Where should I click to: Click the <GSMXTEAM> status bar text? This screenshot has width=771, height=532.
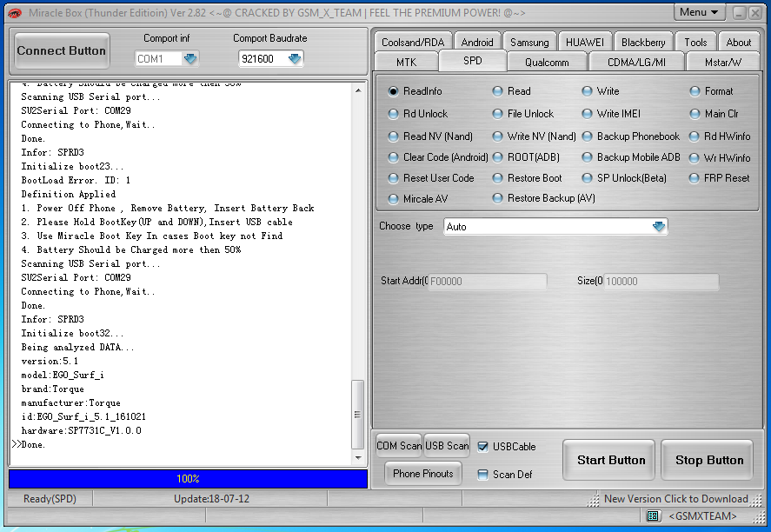point(702,515)
